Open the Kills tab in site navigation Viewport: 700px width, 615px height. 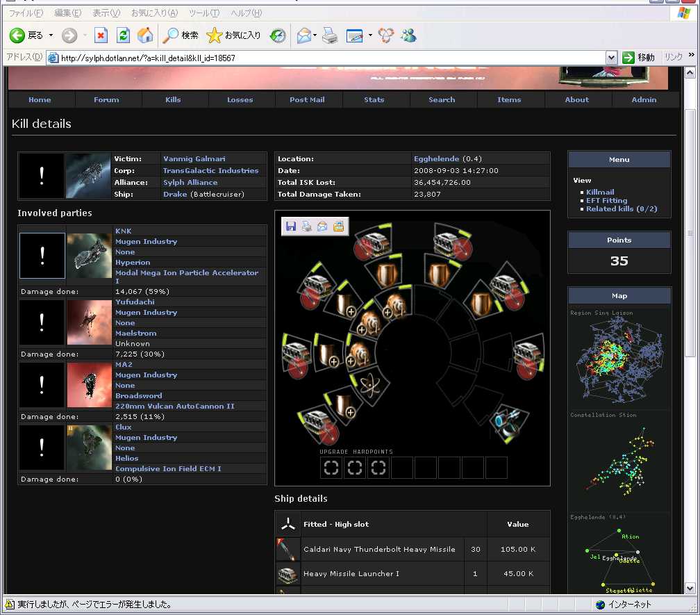click(173, 99)
